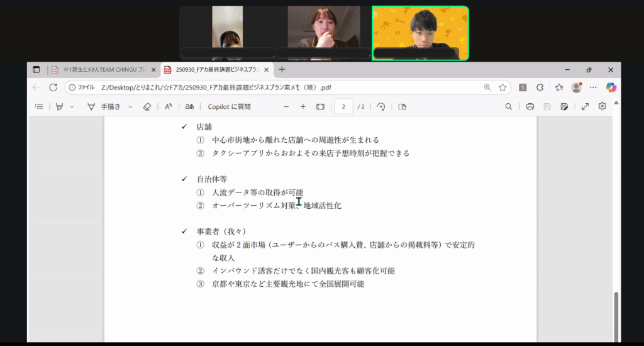Print the PDF document
Screen dimensions: 644x346
coord(530,107)
